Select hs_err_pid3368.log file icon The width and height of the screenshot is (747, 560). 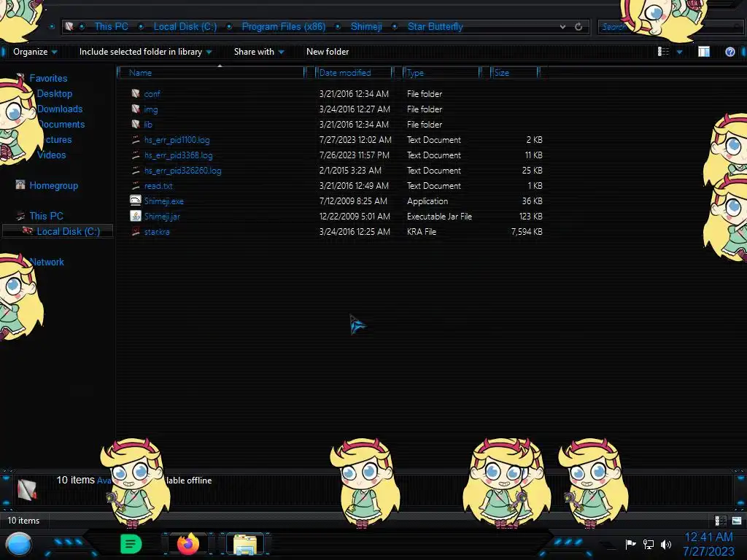coord(136,155)
